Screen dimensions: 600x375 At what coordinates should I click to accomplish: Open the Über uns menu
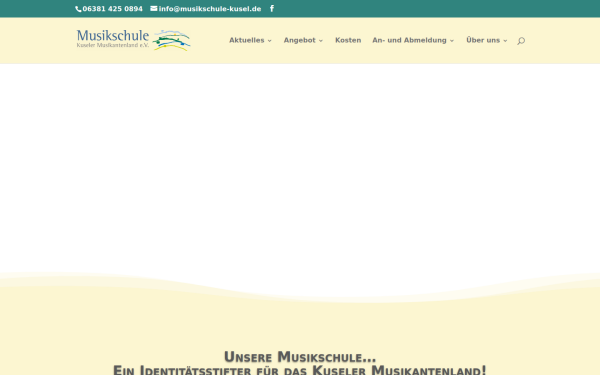click(483, 40)
